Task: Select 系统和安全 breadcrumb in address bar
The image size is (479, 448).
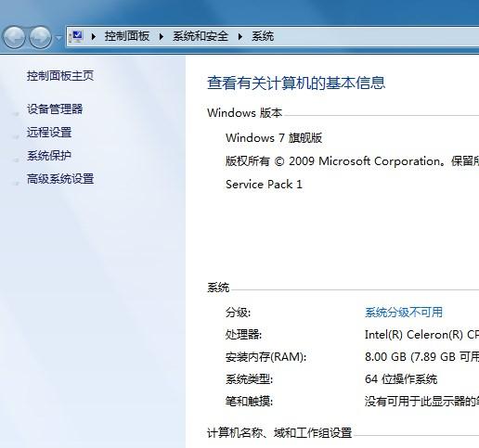Action: click(201, 36)
